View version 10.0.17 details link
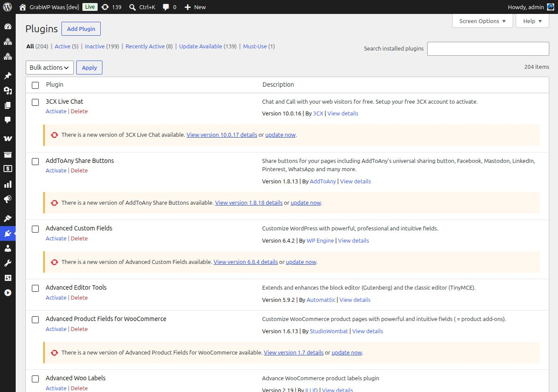The height and width of the screenshot is (392, 558). click(x=222, y=135)
